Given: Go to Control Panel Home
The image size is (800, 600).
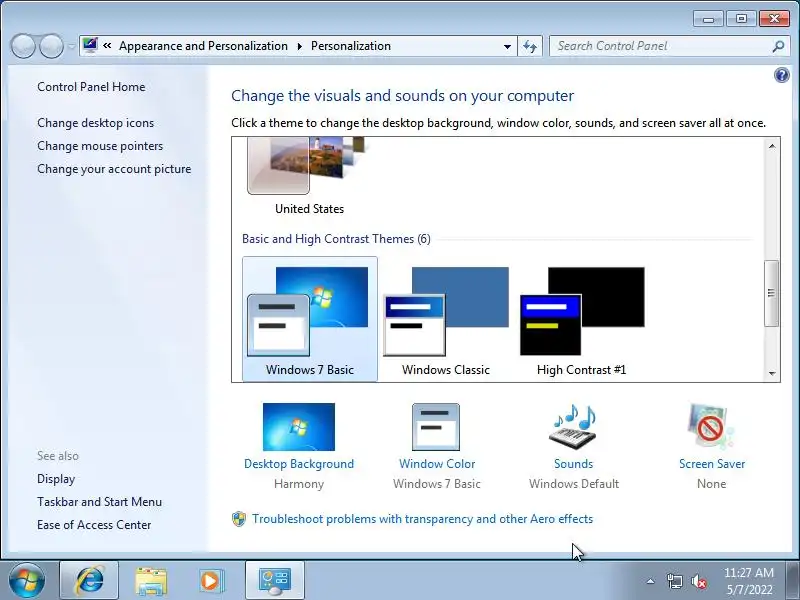Looking at the screenshot, I should coord(91,87).
